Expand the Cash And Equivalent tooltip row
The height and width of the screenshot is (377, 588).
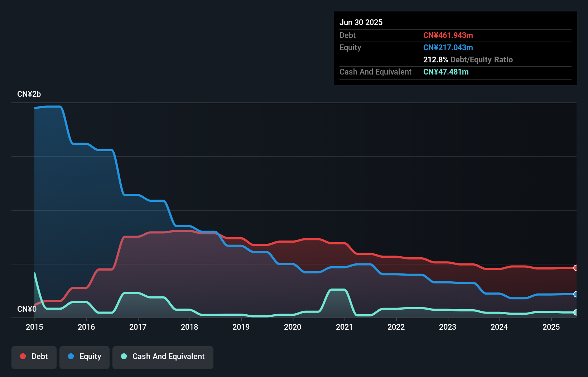(x=375, y=72)
